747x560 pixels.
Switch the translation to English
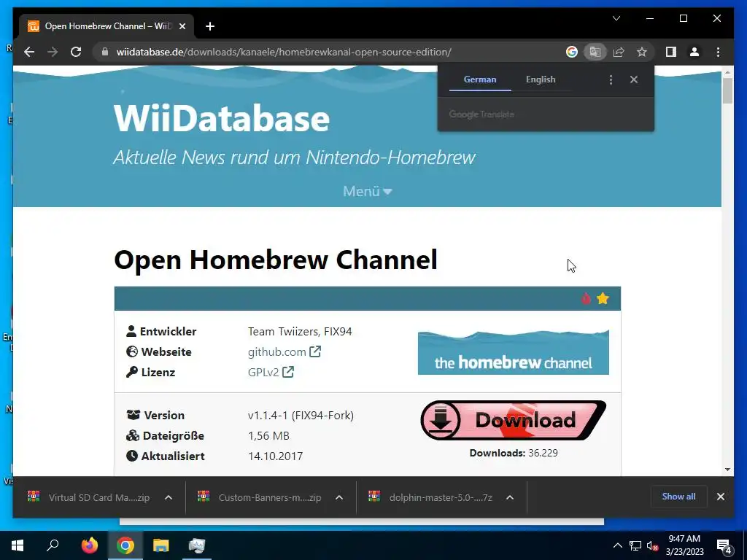tap(541, 79)
